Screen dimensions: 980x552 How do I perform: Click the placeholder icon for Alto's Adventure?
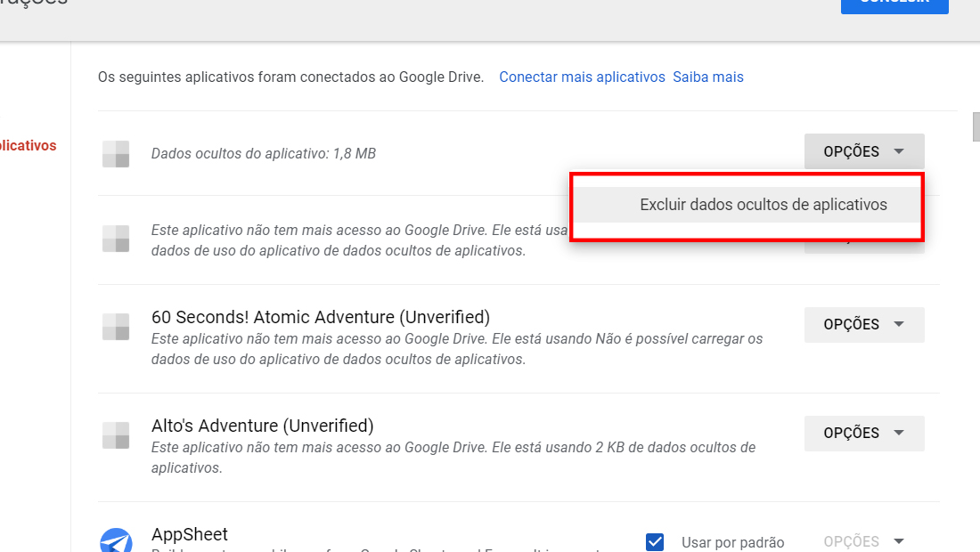[x=116, y=435]
